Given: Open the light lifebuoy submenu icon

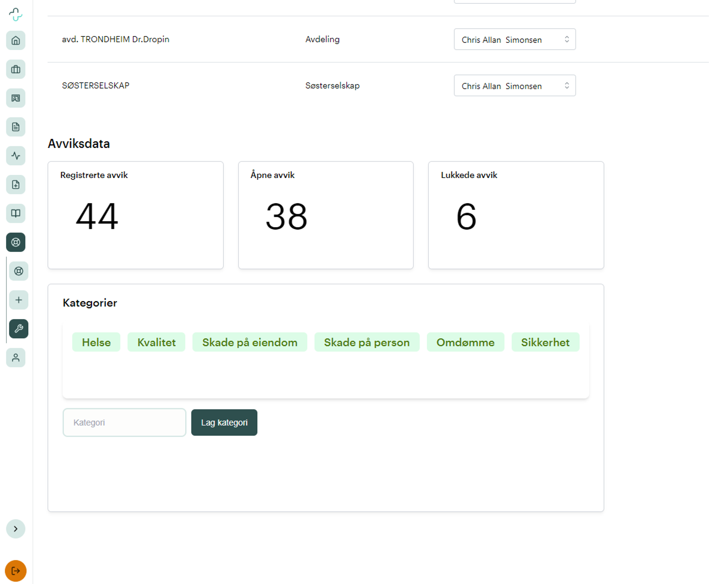Looking at the screenshot, I should [x=19, y=271].
